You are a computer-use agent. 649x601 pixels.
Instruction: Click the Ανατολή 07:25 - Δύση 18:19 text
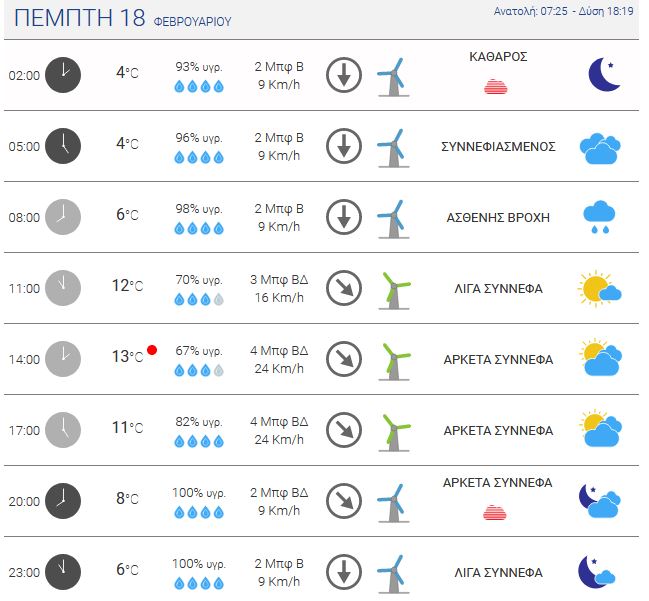click(563, 11)
